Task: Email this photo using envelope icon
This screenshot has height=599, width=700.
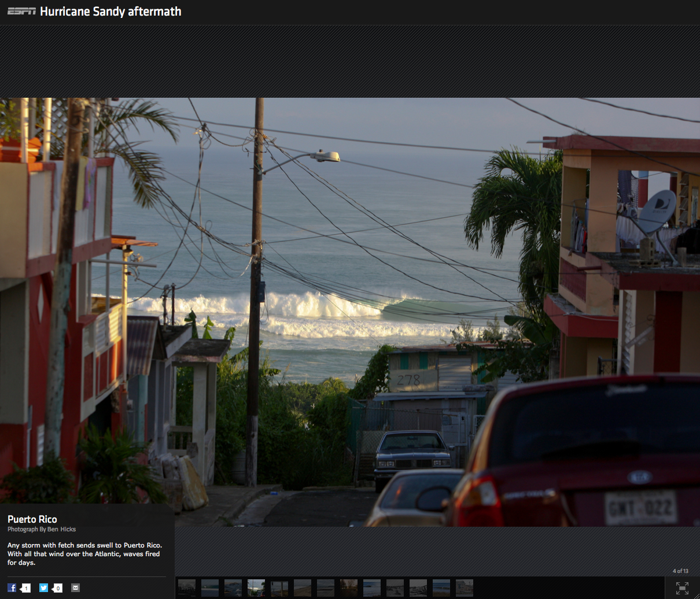Action: pos(75,588)
